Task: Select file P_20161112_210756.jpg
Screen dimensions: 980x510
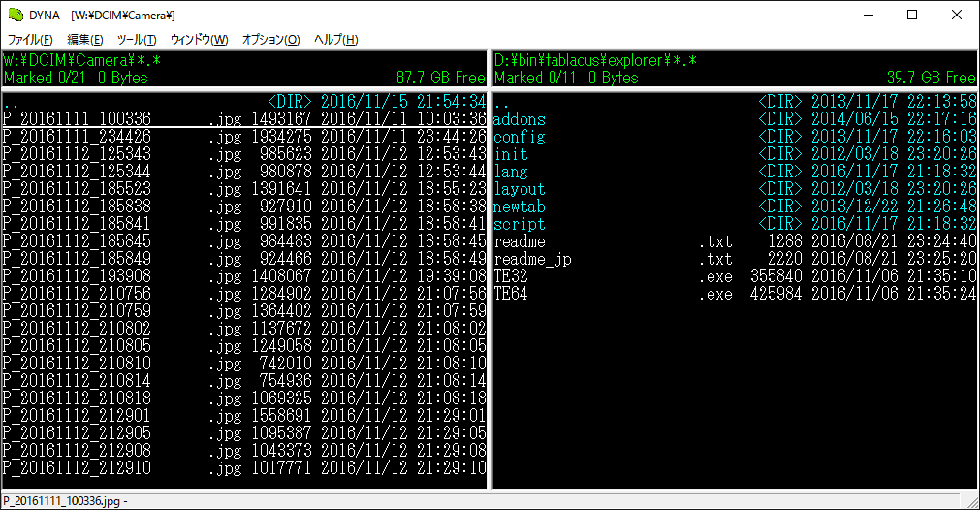Action: pos(244,294)
